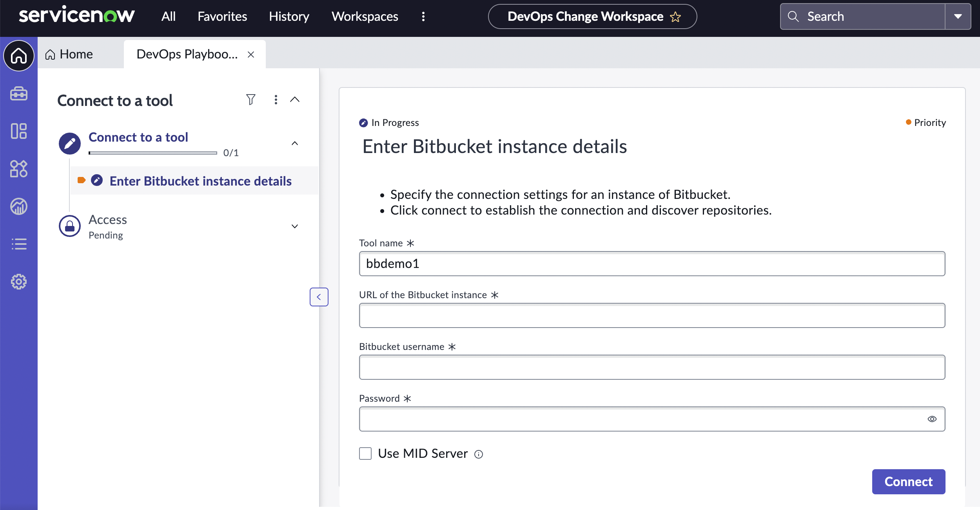This screenshot has height=510, width=980.
Task: Show password with the eye icon
Action: click(x=932, y=419)
